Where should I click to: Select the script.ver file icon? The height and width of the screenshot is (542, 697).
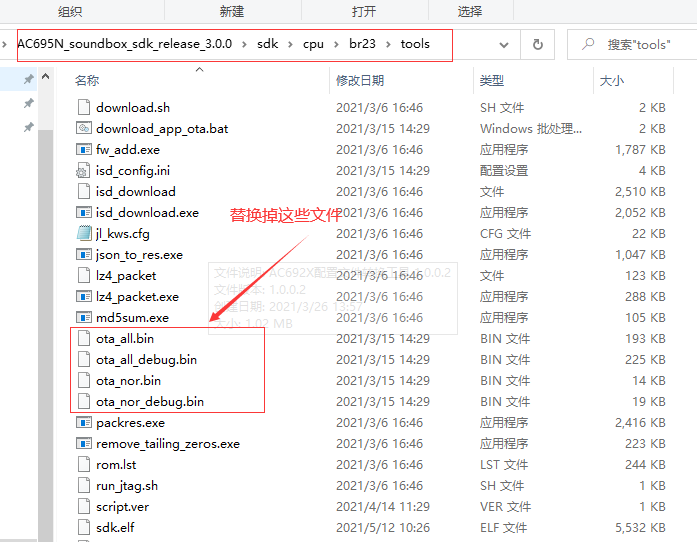tap(84, 507)
